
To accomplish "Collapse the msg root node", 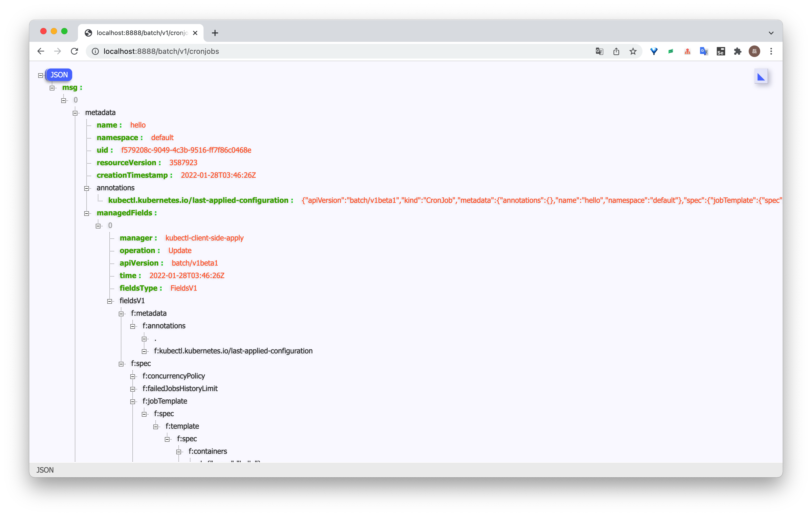I will point(52,88).
